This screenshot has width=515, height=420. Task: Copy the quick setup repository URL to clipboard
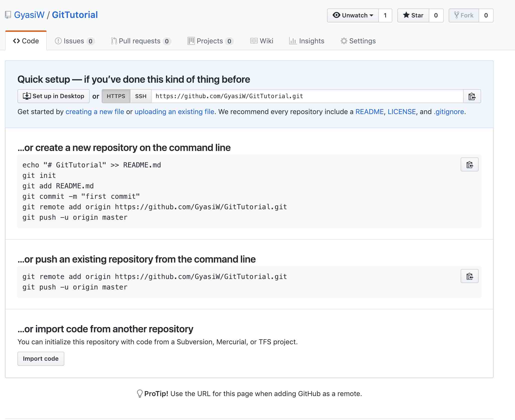tap(472, 96)
